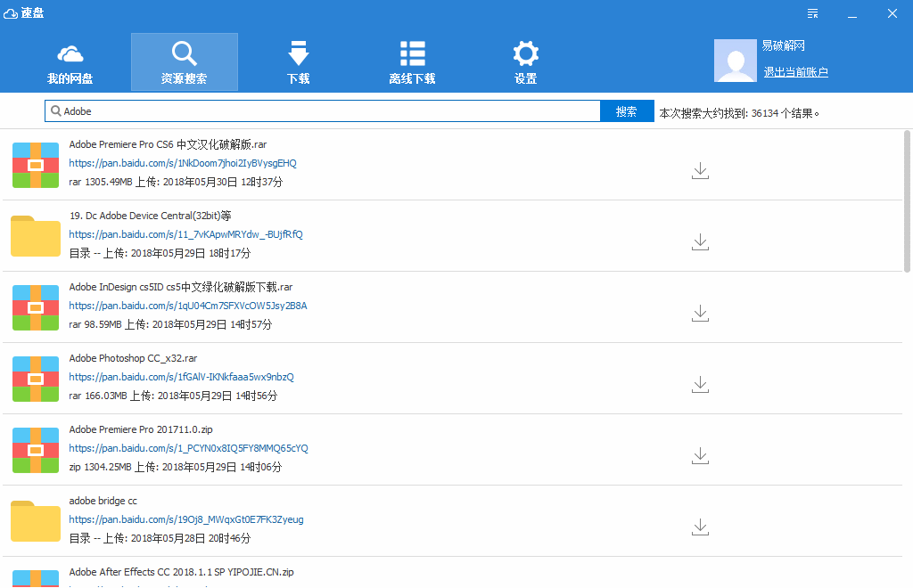Click info line rar 1305.49MB upload date
This screenshot has width=913, height=588.
(x=176, y=182)
